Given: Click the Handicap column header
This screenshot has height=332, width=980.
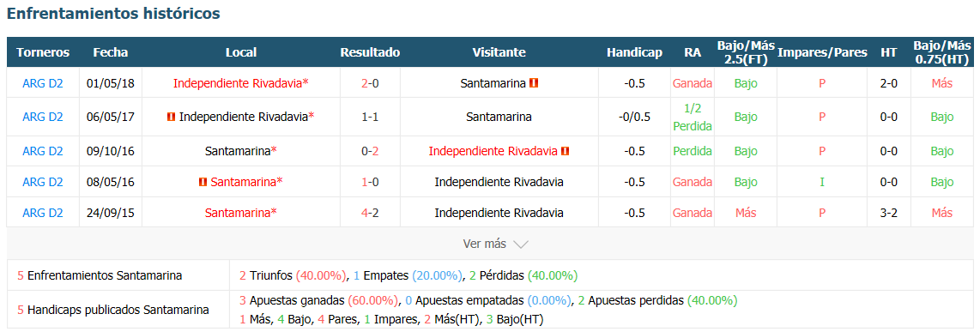Looking at the screenshot, I should 634,52.
